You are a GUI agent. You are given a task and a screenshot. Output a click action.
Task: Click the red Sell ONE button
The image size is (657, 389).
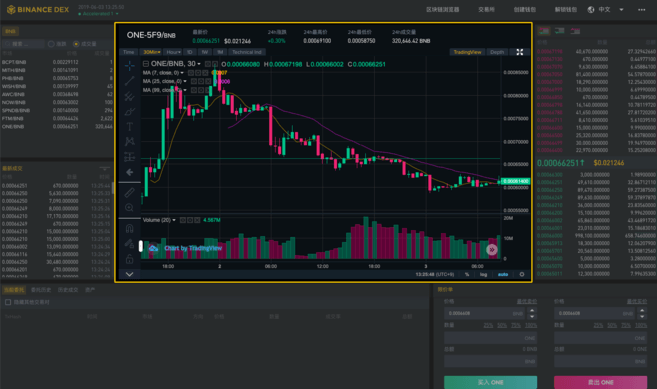coord(600,382)
